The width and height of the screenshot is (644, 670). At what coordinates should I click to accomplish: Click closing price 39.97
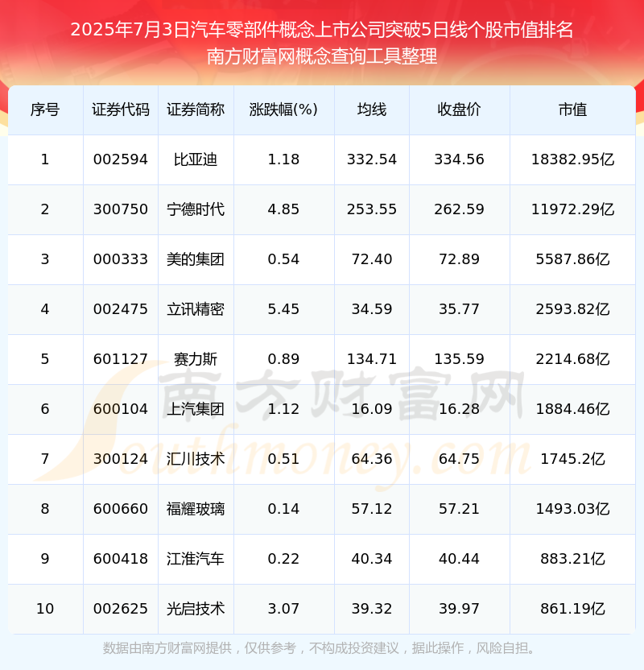coord(459,609)
